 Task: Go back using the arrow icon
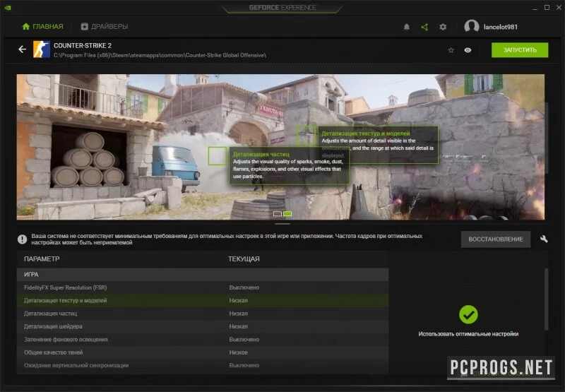click(23, 49)
